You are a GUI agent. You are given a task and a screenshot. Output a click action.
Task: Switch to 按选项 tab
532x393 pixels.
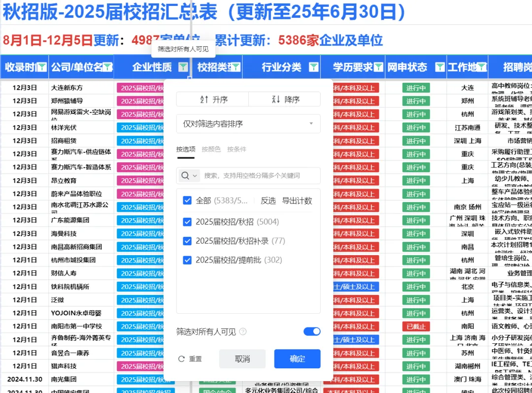tap(186, 149)
